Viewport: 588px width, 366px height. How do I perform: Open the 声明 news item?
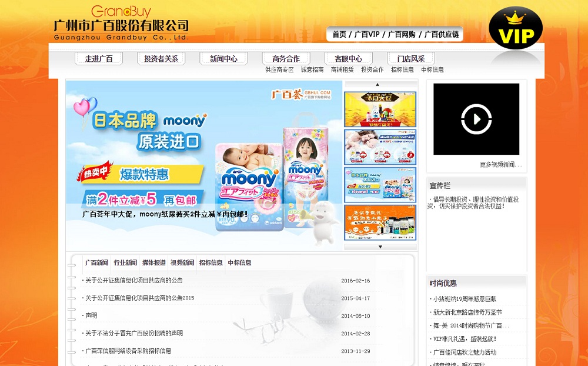(91, 316)
